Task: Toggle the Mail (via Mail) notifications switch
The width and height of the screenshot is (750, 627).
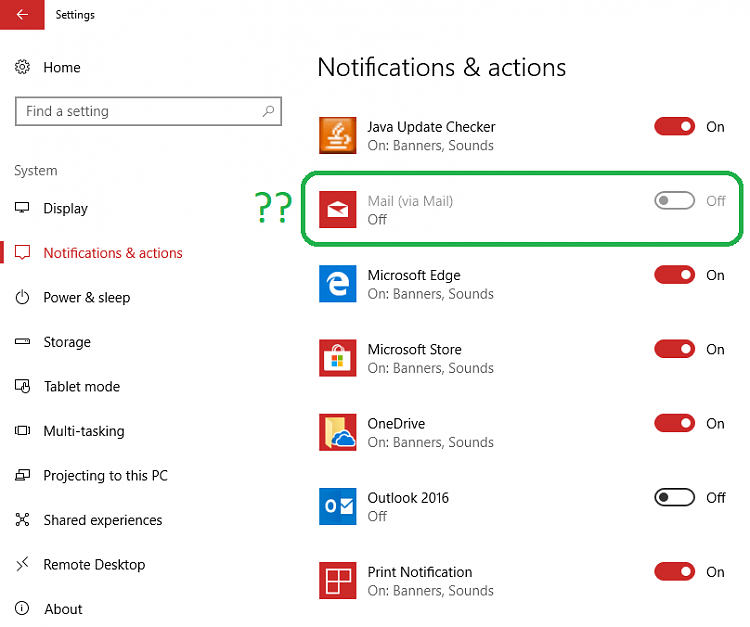Action: pyautogui.click(x=674, y=200)
